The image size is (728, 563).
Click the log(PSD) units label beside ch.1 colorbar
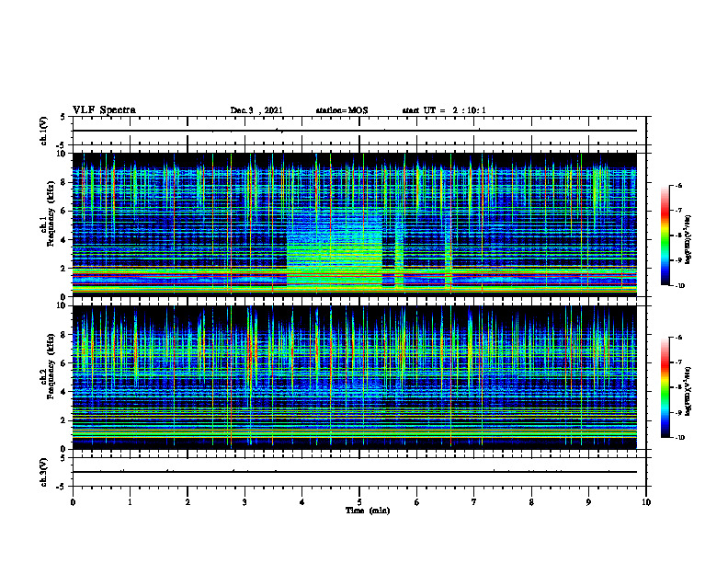[688, 240]
